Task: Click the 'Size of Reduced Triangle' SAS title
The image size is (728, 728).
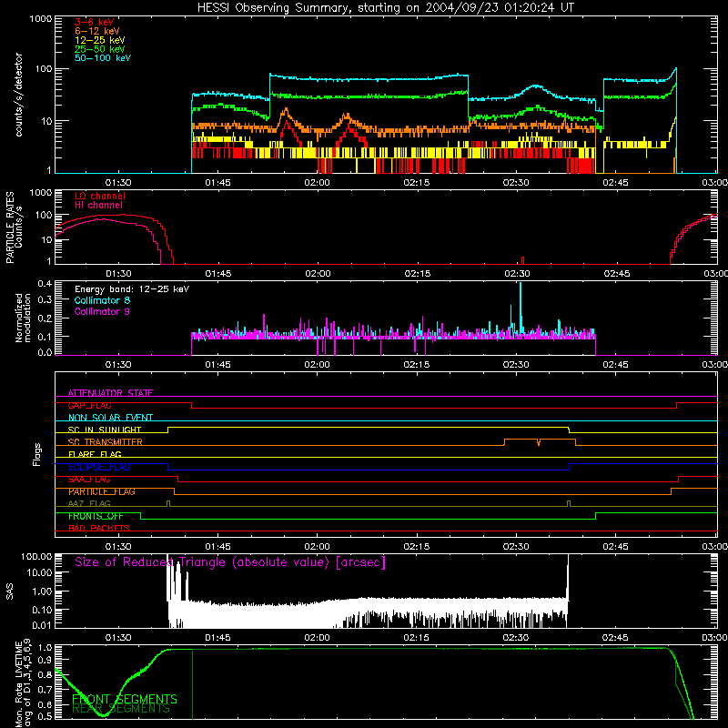Action: point(230,562)
